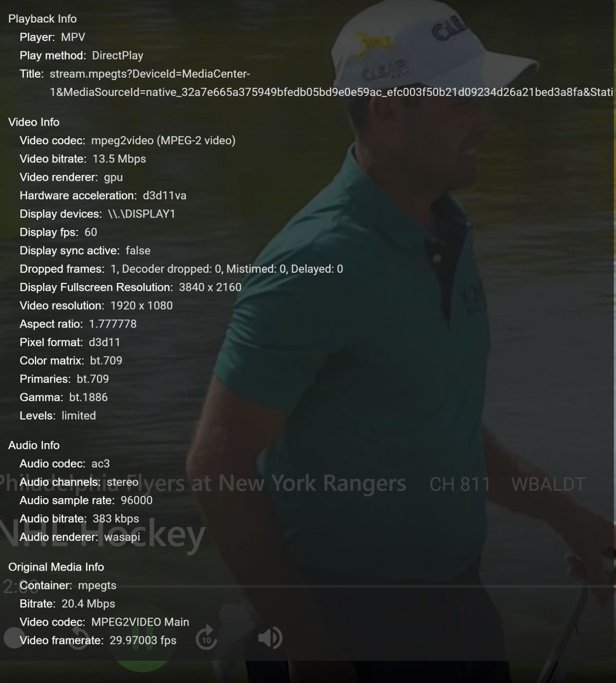Skip forward 10 seconds
Screen dimensions: 616x683
(206, 637)
